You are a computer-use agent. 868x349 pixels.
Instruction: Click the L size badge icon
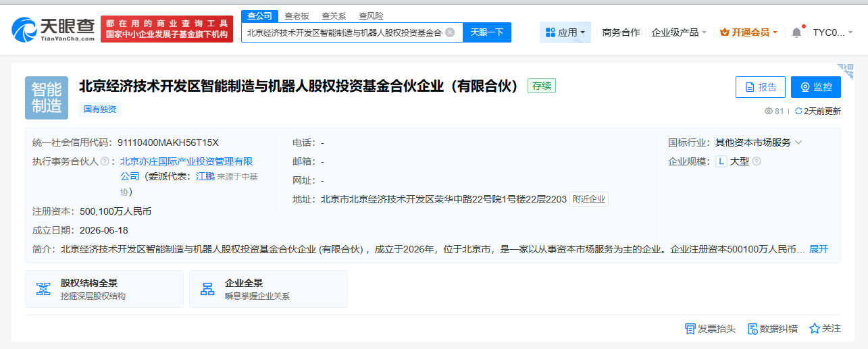tap(721, 161)
